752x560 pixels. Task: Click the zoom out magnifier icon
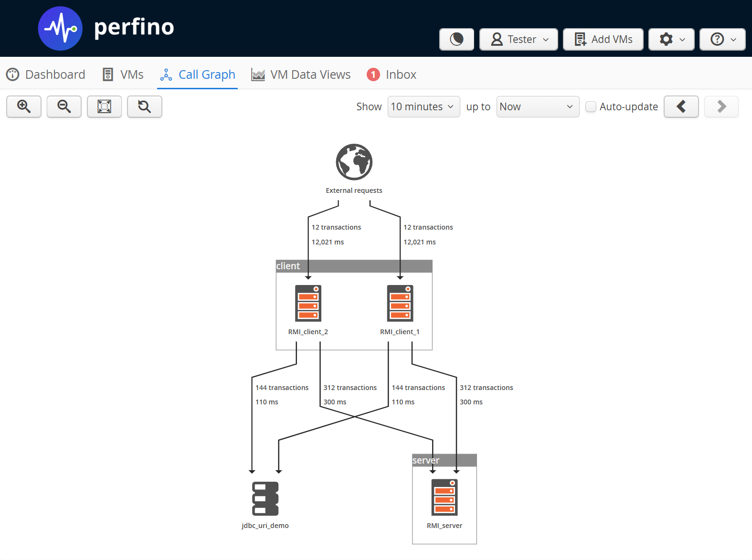(x=64, y=106)
